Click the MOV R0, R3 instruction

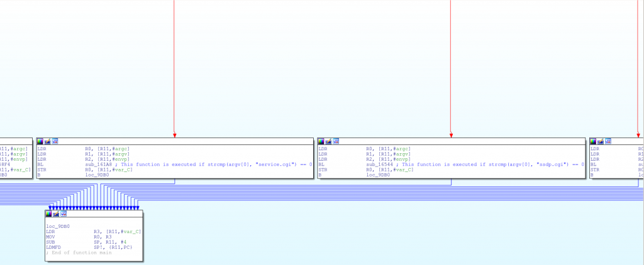[77, 237]
